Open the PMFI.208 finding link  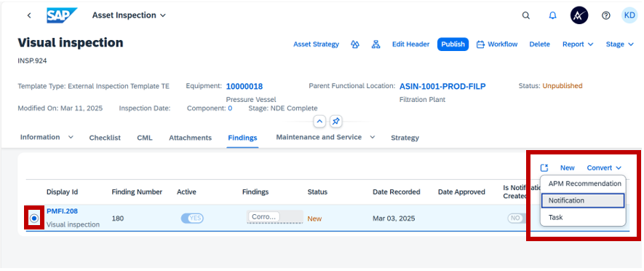[x=62, y=211]
